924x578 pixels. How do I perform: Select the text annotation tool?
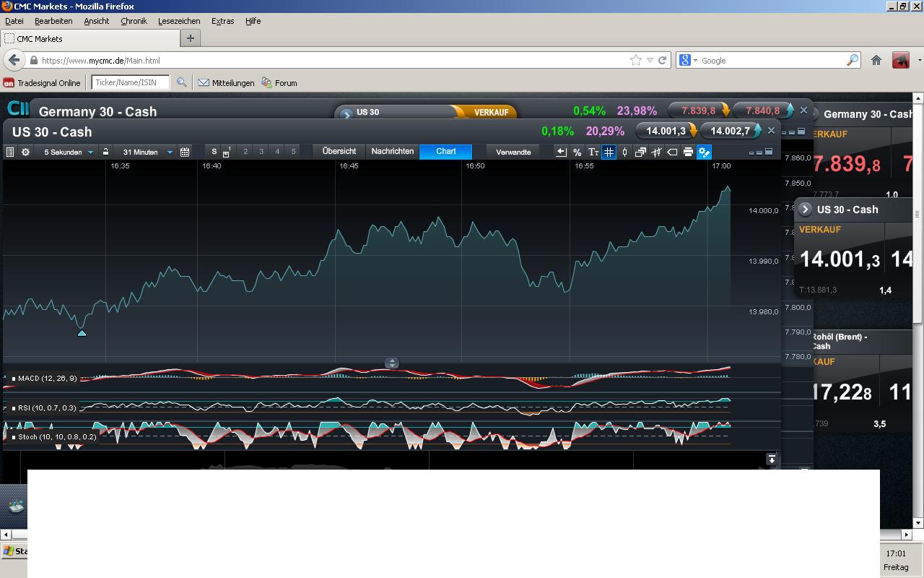click(x=593, y=152)
